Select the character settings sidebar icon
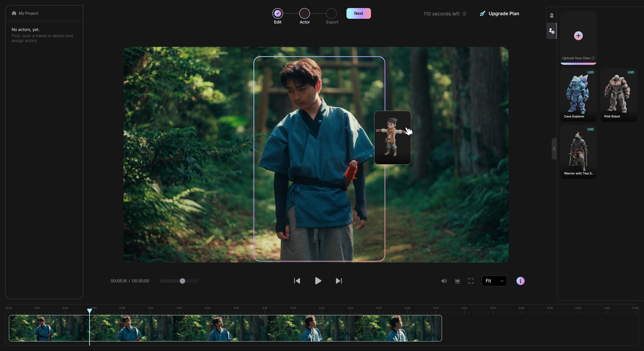This screenshot has width=644, height=351. 551,31
